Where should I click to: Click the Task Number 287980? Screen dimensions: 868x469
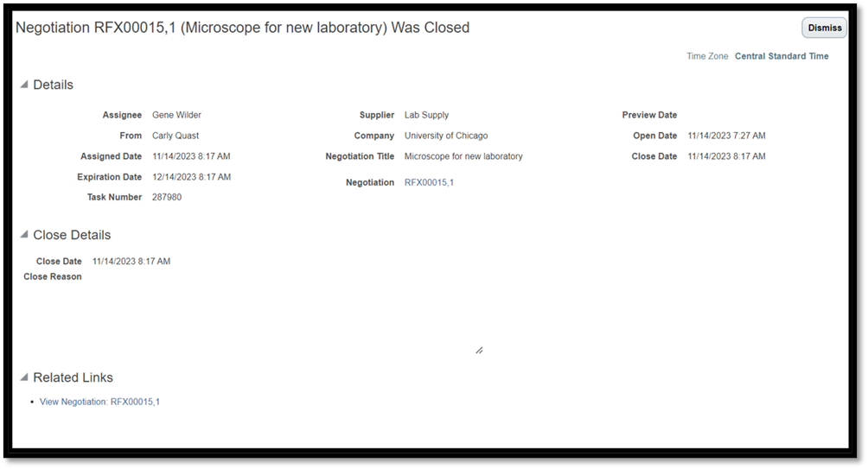tap(167, 197)
